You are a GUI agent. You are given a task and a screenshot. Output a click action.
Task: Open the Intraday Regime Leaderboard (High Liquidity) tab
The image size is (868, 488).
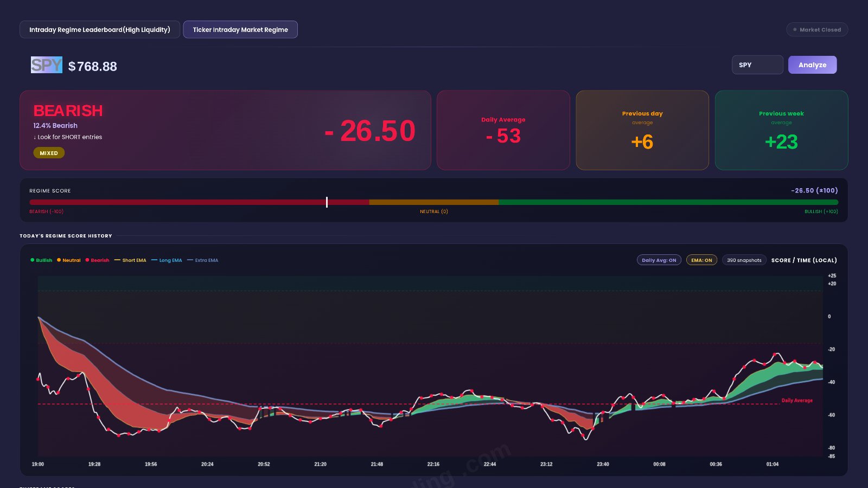tap(100, 30)
